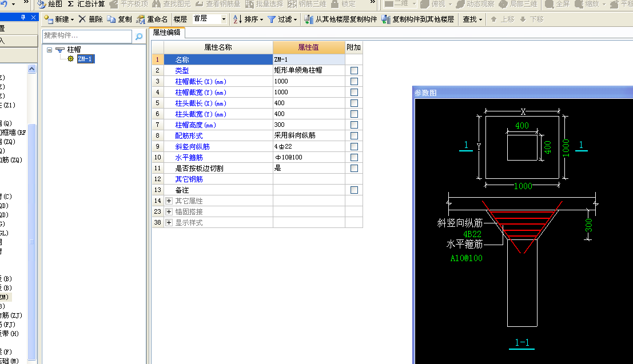
Task: Click 配筋形式 property name
Action: coord(189,135)
